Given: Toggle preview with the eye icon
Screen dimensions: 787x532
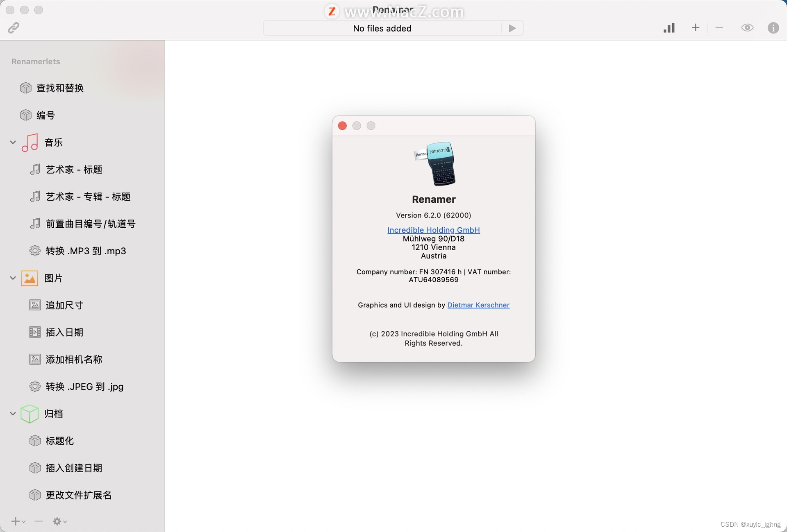Looking at the screenshot, I should [747, 28].
